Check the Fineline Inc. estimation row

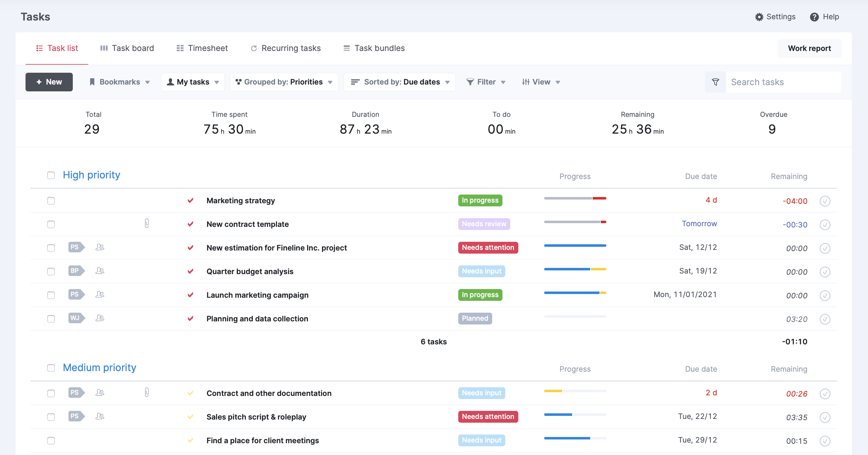coord(51,248)
